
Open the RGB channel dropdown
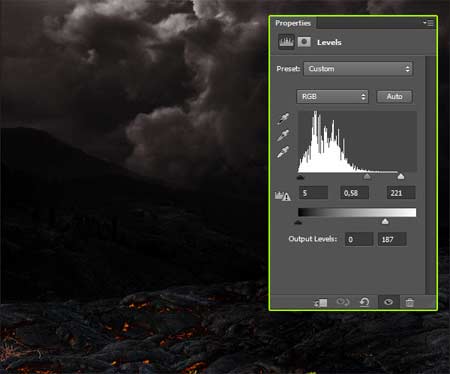tap(332, 97)
